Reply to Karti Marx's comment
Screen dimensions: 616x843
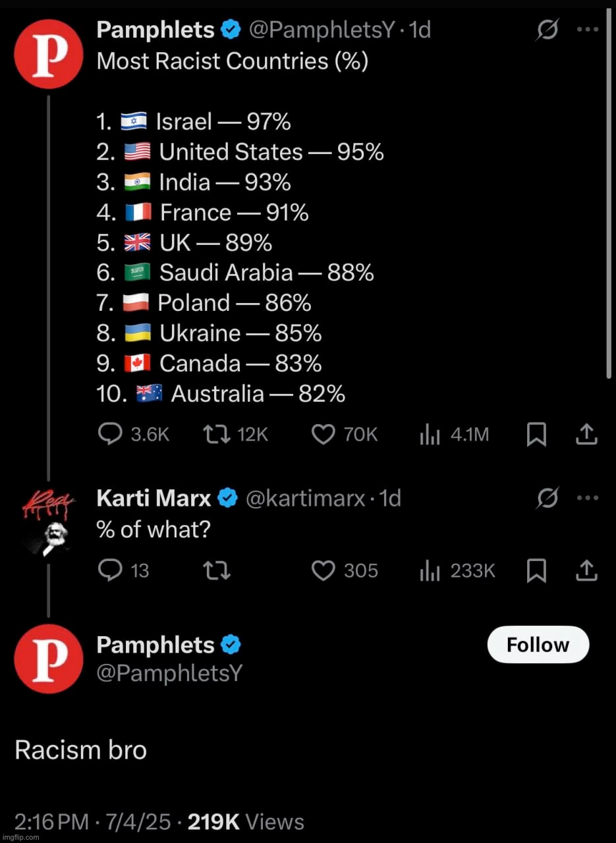tap(108, 570)
